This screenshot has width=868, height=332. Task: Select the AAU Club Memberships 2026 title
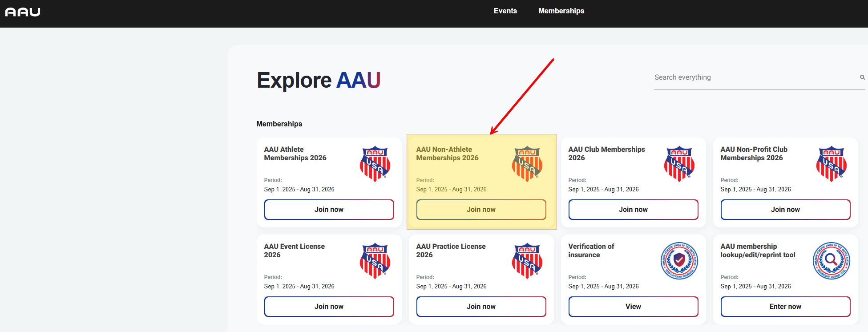pyautogui.click(x=607, y=154)
